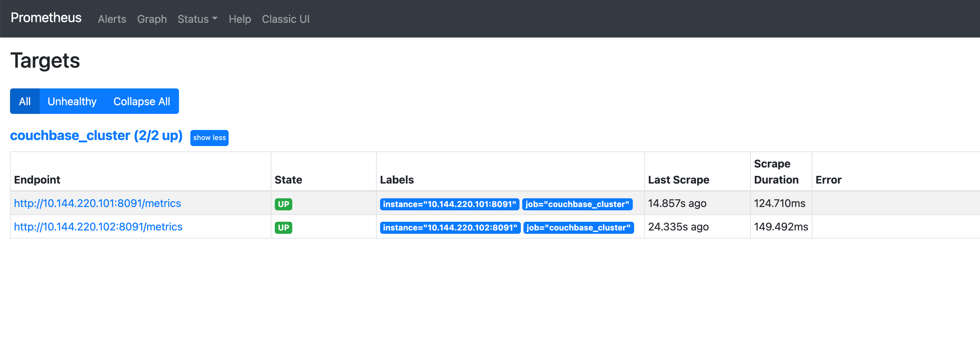
Task: Click second row's job="couchbase_cluster" label
Action: tap(578, 227)
